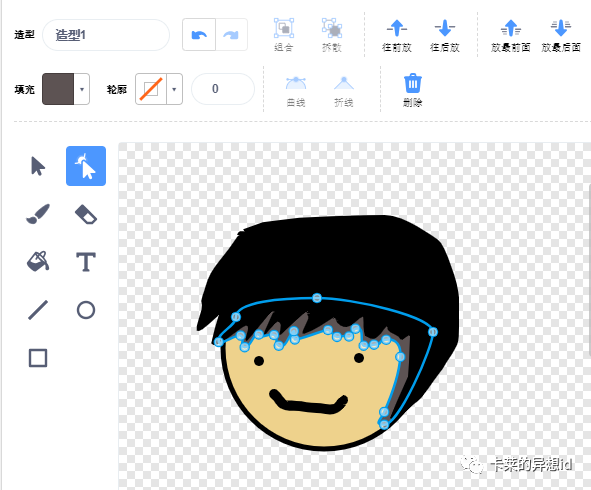Select the Rectangle tool
Viewport: 591px width, 490px height.
(38, 358)
